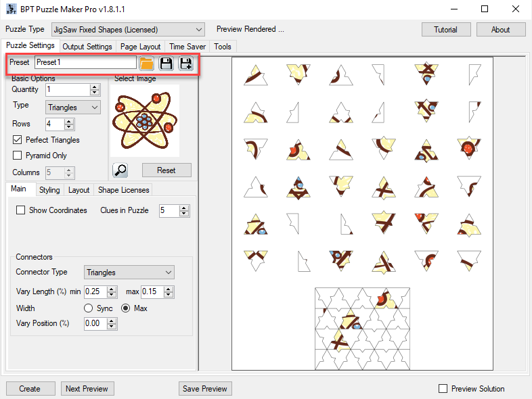Expand the Type dropdown showing Triangles
The height and width of the screenshot is (399, 532).
tap(73, 108)
